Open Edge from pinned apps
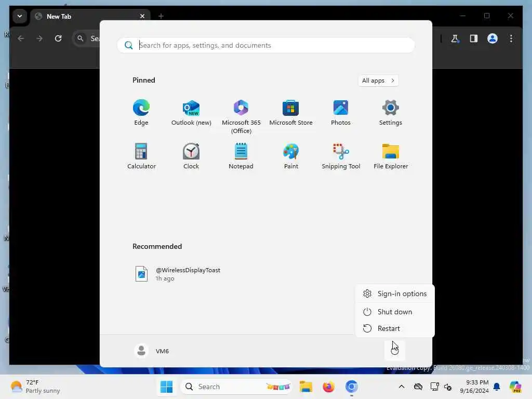This screenshot has height=399, width=532. tap(141, 113)
